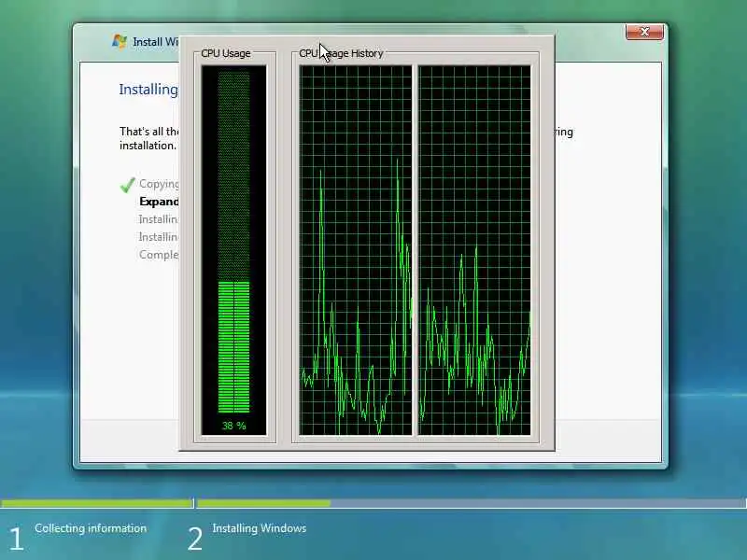Click the CPU Usage label
The image size is (747, 560).
[226, 53]
